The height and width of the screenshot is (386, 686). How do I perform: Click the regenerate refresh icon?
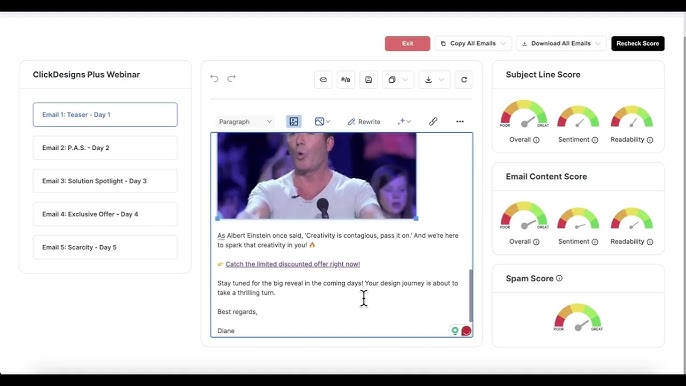[x=464, y=80]
